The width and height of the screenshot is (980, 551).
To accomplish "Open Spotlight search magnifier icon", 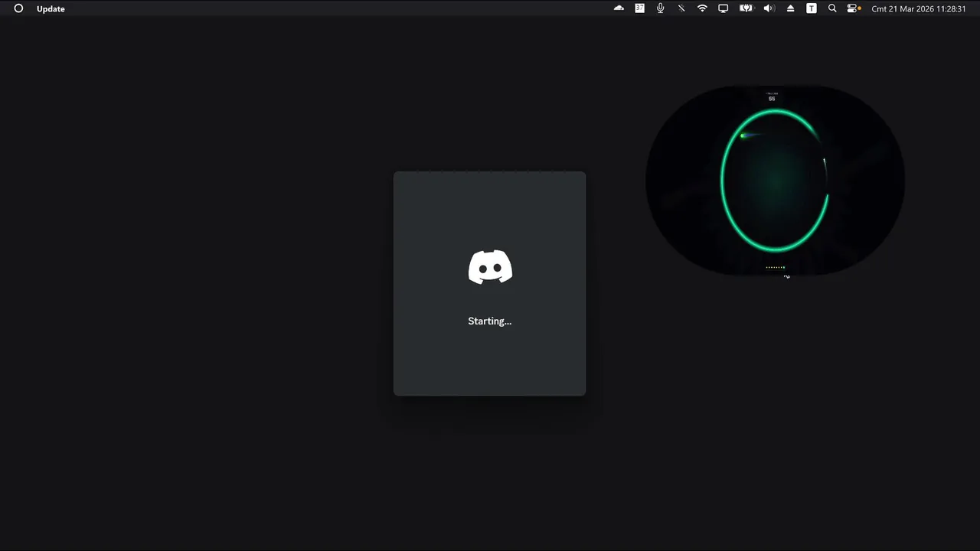I will [x=832, y=8].
